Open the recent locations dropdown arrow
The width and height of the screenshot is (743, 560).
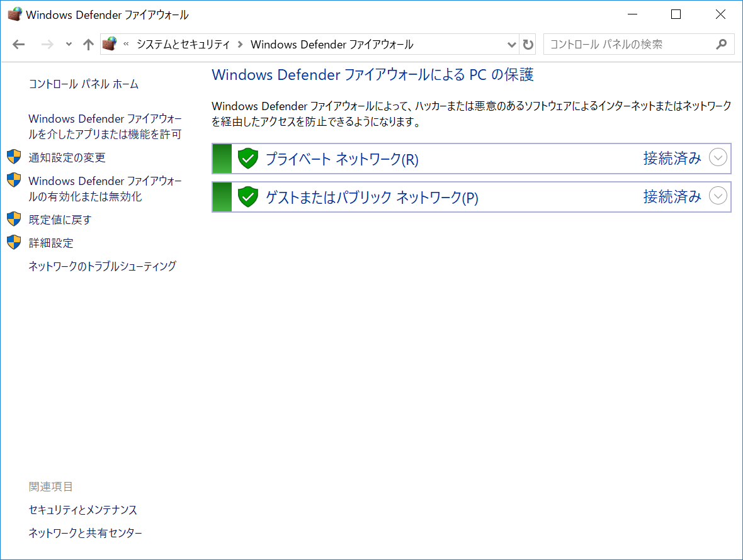[69, 45]
